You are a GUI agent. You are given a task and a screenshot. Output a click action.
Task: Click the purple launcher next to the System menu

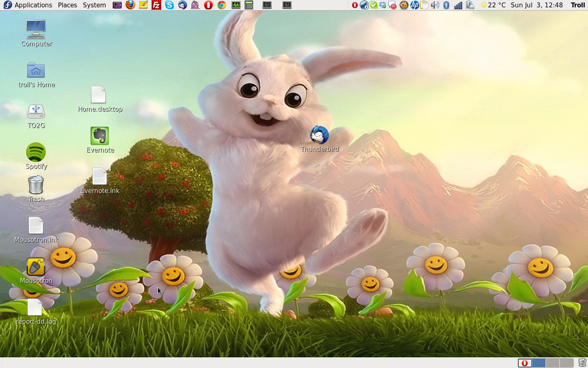tap(117, 5)
